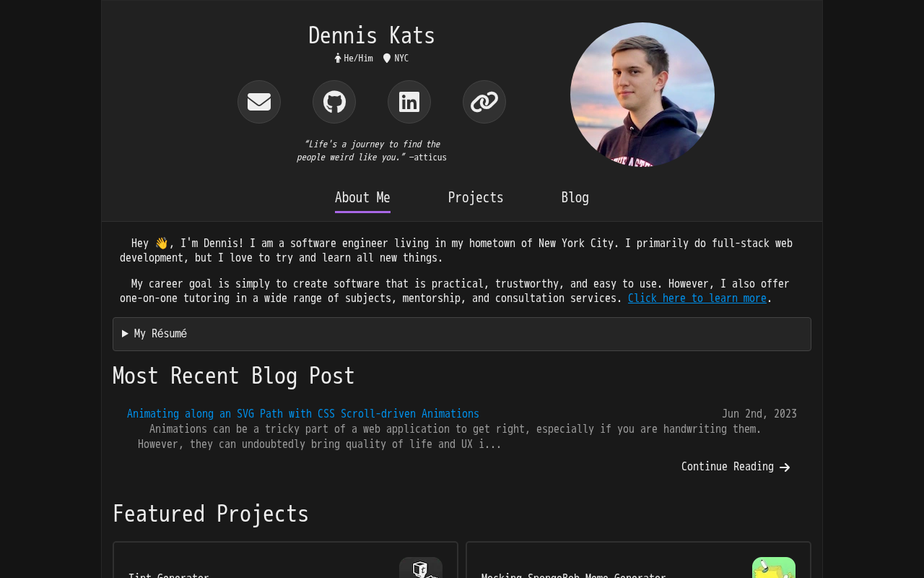924x578 pixels.
Task: Click the chain link icon button
Action: click(x=484, y=102)
